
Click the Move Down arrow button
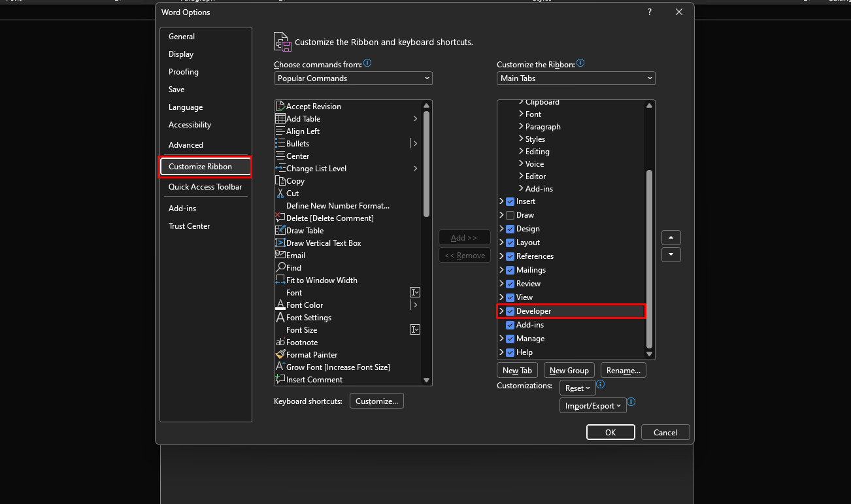[671, 255]
